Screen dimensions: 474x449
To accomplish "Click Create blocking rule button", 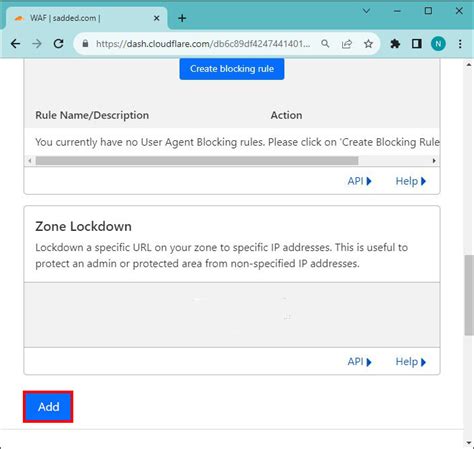I will 232,69.
